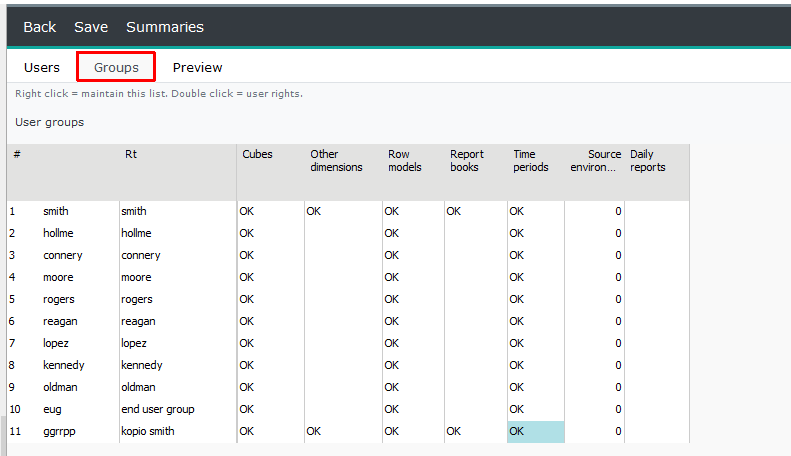Click the Row models column header

click(405, 160)
